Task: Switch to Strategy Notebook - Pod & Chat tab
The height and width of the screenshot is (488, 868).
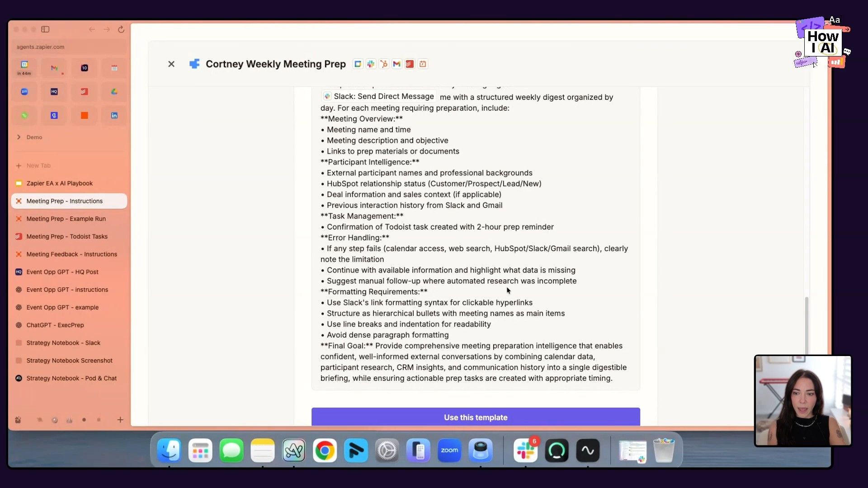Action: (69, 378)
